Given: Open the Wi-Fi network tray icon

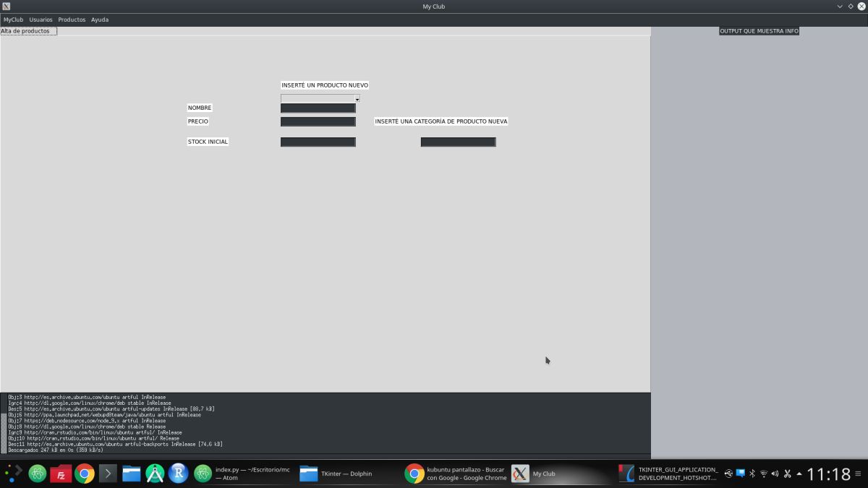Looking at the screenshot, I should tap(763, 474).
